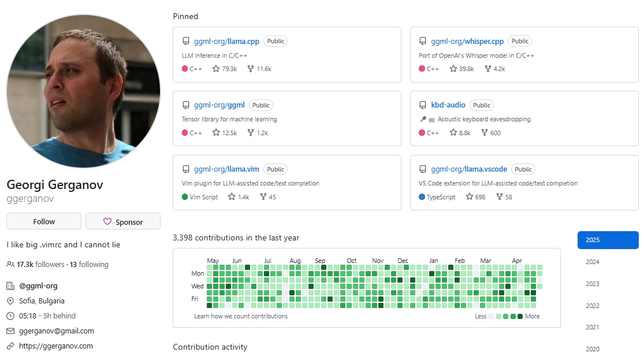Click the fork icon for llama.vim
Viewport: 644px width, 356px height.
click(x=263, y=196)
